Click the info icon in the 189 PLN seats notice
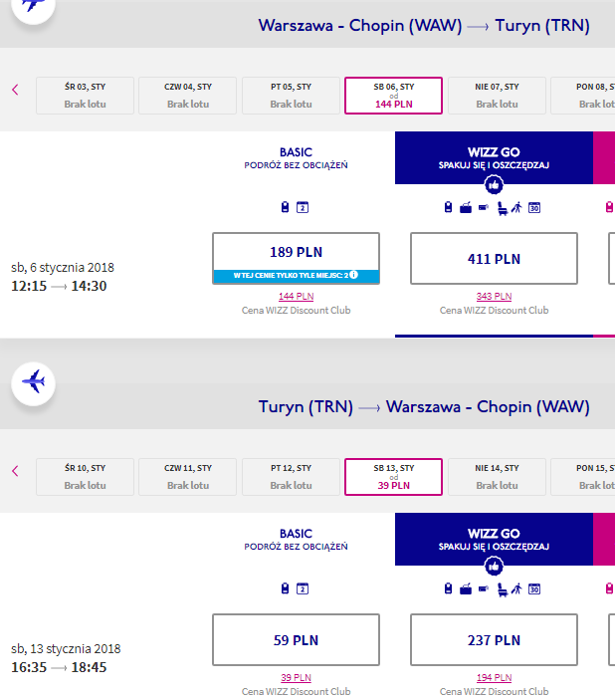This screenshot has width=615, height=700. click(x=353, y=275)
